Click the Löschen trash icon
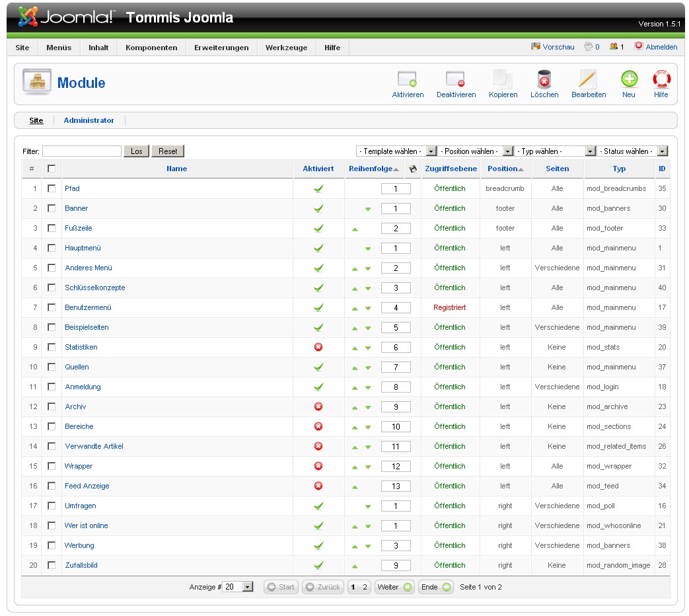 point(544,80)
